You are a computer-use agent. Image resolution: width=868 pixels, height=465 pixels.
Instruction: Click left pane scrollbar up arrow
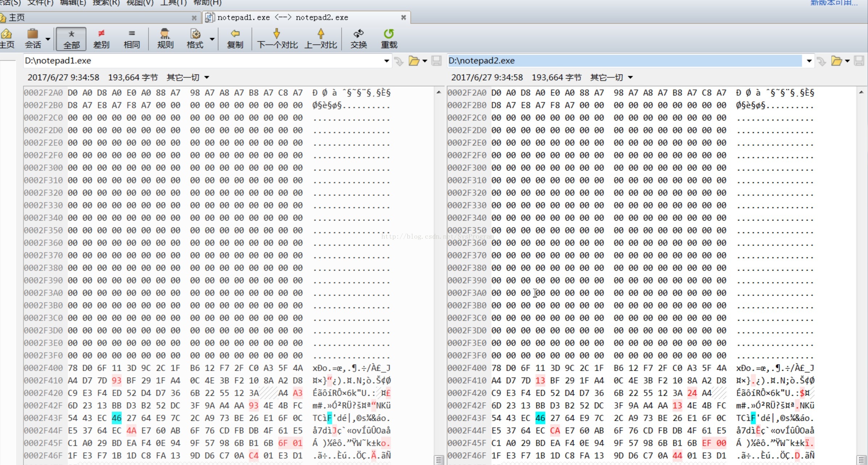(x=439, y=92)
